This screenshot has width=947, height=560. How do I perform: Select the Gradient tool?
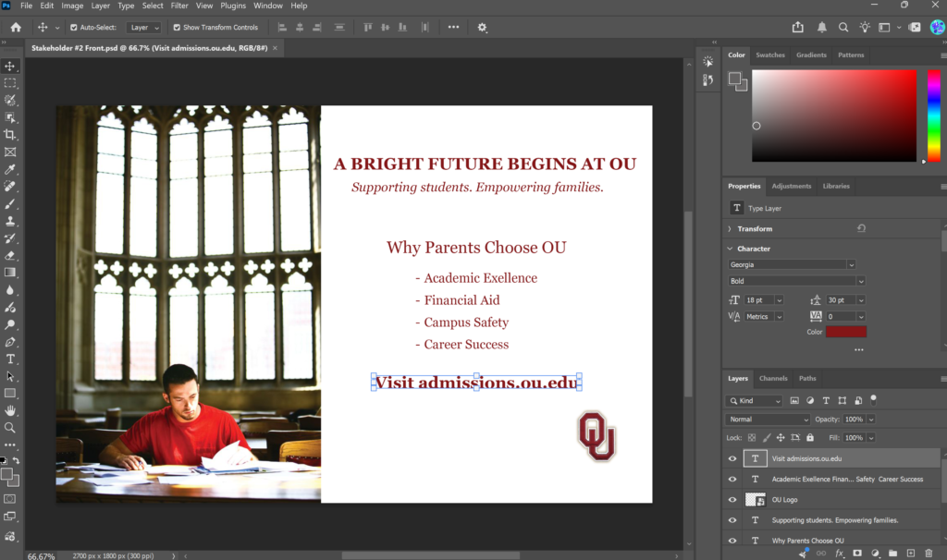click(10, 273)
